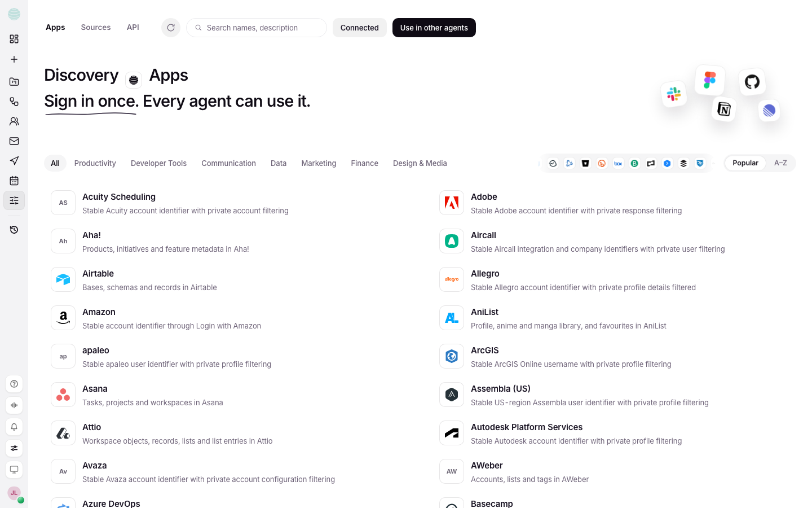Open the Asana app icon
This screenshot has width=812, height=508.
(x=63, y=395)
